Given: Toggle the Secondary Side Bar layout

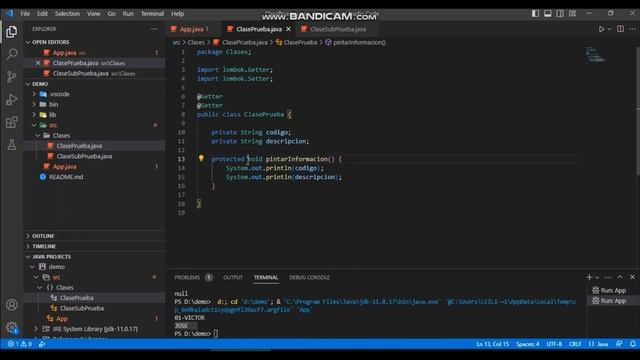Looking at the screenshot, I should pyautogui.click(x=560, y=13).
